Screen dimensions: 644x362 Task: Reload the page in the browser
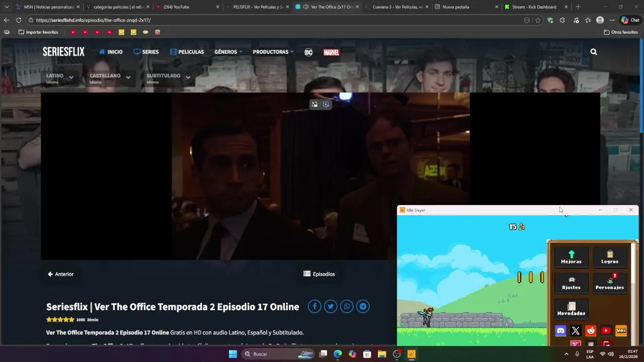pos(19,20)
